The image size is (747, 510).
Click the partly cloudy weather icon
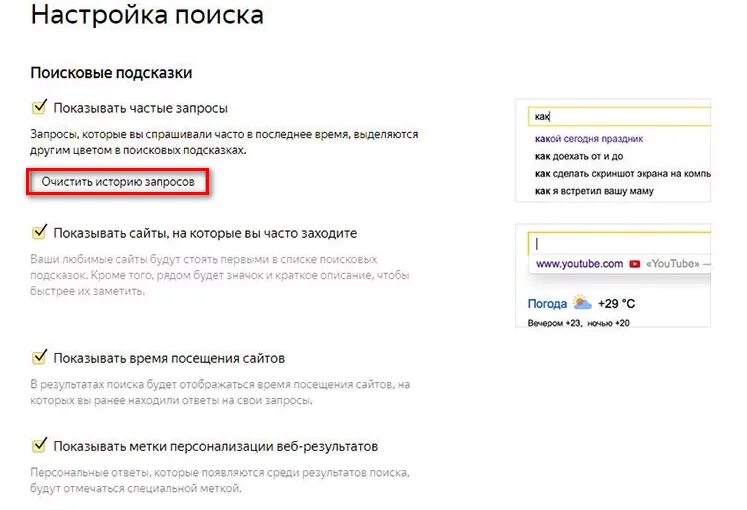click(582, 303)
